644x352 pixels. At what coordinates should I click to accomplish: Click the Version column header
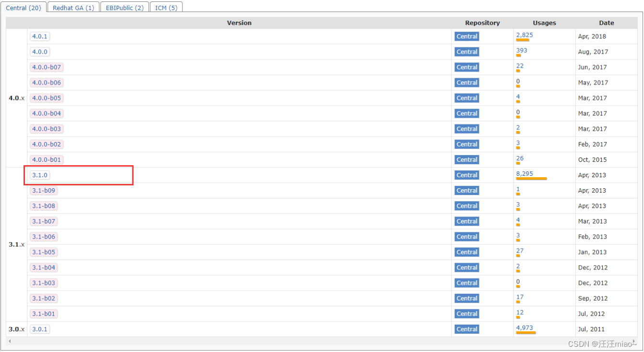239,23
